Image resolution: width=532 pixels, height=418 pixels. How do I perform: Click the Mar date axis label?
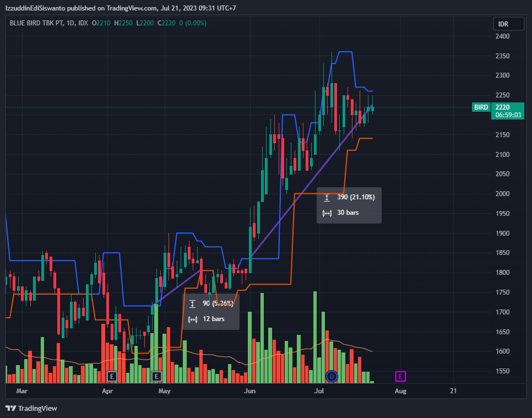(22, 391)
